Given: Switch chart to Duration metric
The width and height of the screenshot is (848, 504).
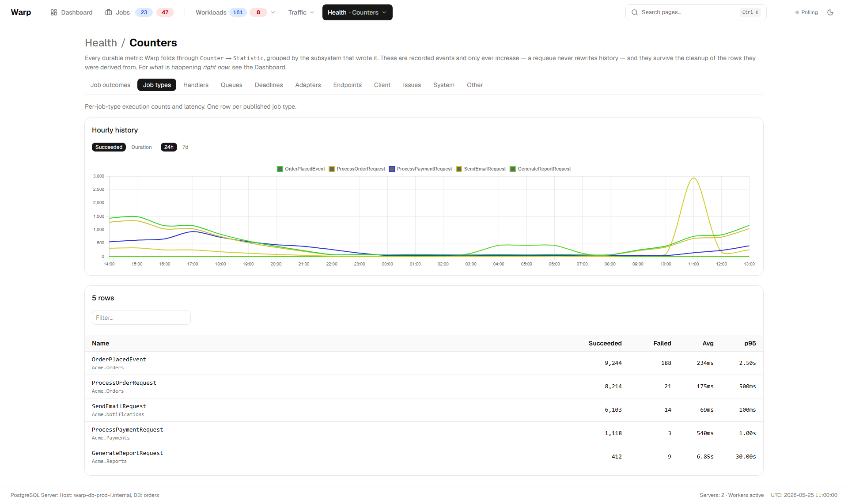Looking at the screenshot, I should coord(141,147).
